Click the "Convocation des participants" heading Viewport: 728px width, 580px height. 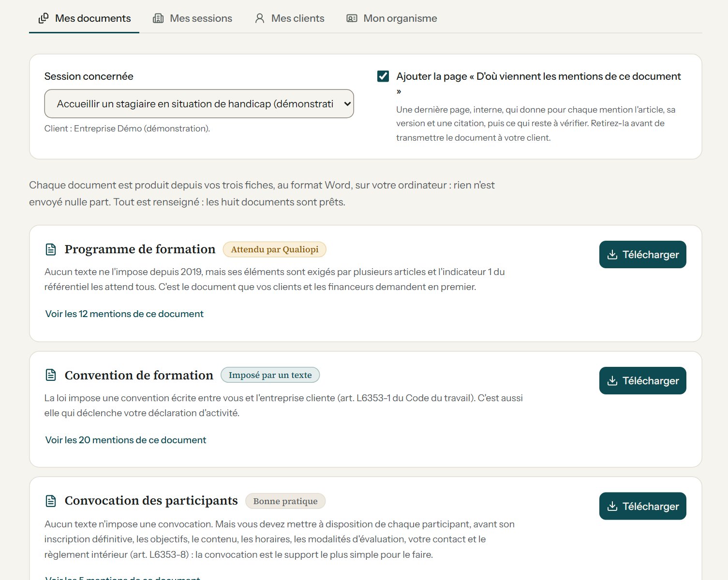pyautogui.click(x=151, y=501)
